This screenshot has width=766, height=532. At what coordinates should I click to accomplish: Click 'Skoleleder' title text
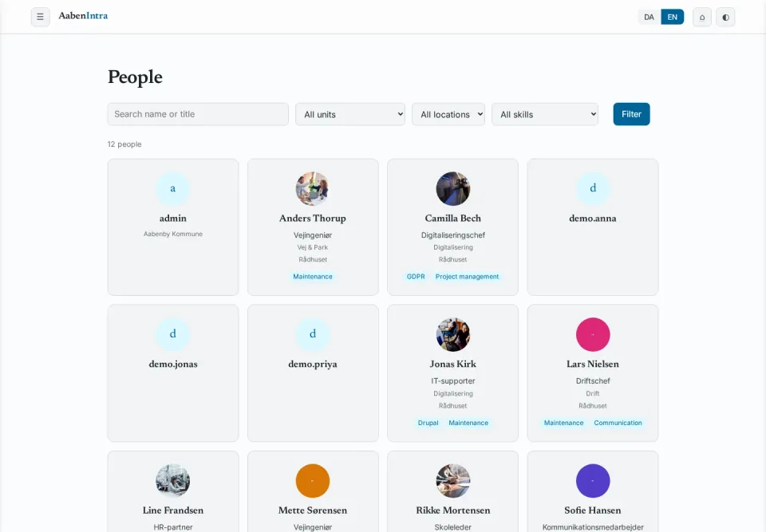(x=453, y=527)
